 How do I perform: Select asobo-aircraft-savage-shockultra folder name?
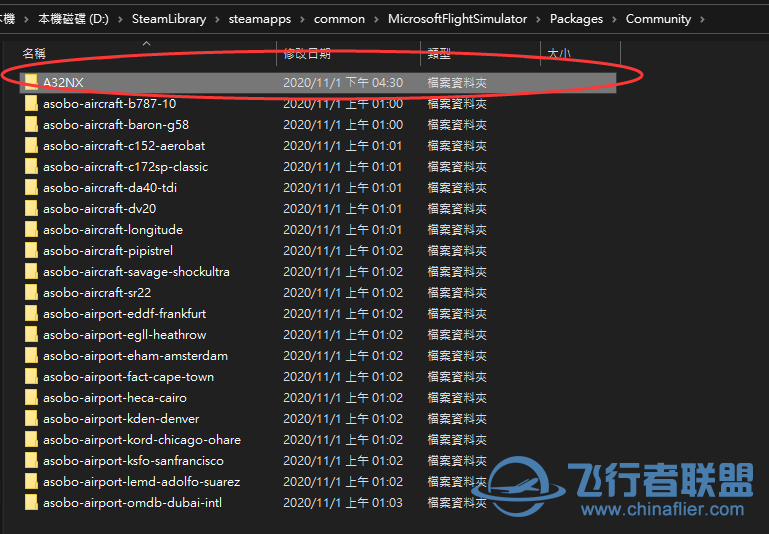[136, 272]
